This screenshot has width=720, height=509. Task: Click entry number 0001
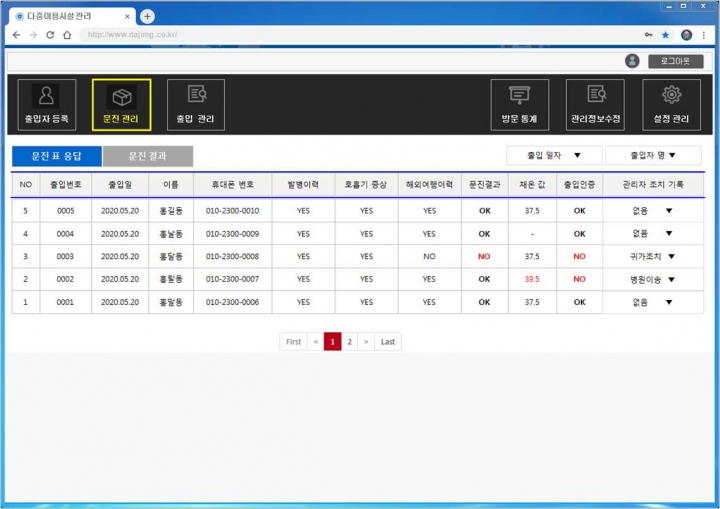point(65,302)
